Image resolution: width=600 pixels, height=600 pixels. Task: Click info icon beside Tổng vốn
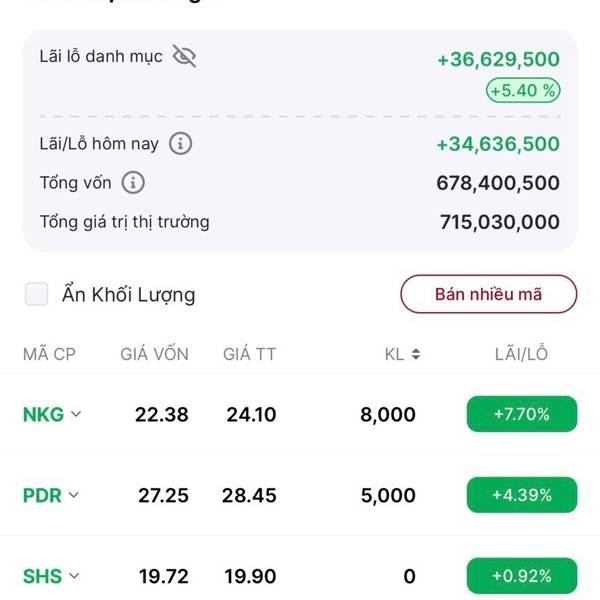coord(133,183)
